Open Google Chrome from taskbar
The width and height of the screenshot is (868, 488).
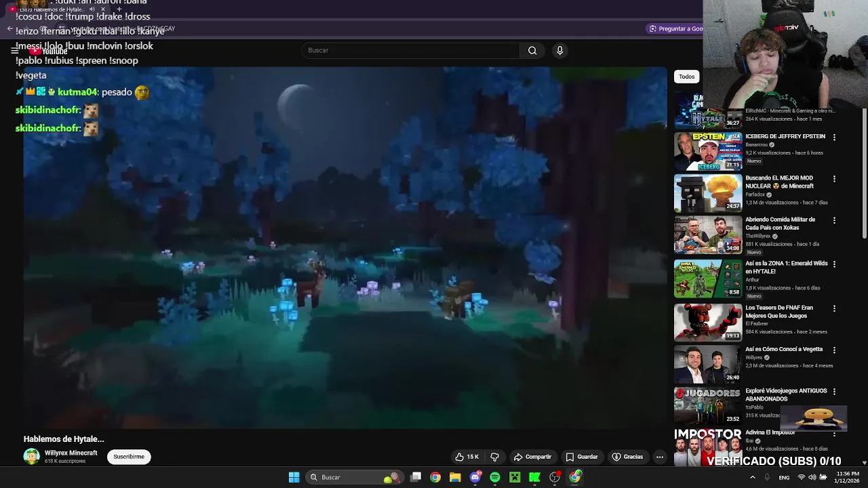[x=435, y=477]
